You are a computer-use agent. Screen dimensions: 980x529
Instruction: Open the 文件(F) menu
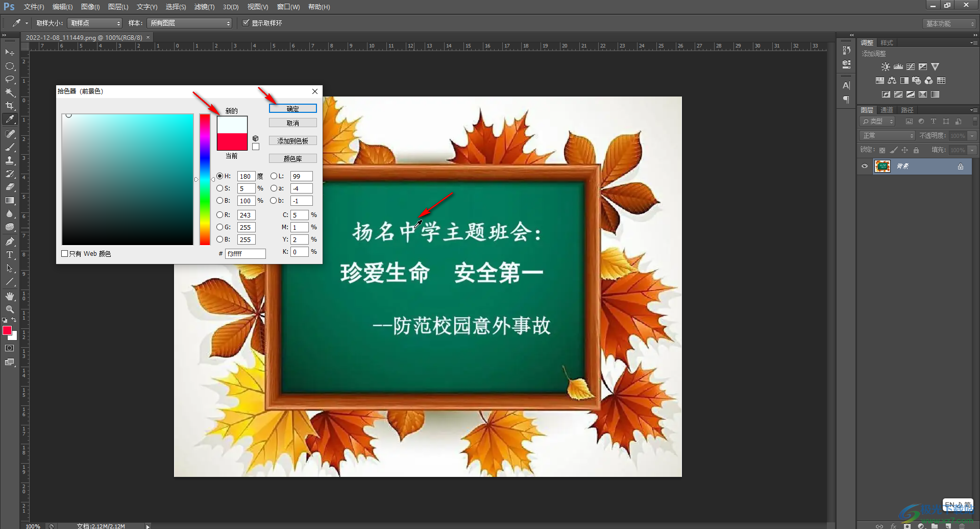tap(34, 7)
